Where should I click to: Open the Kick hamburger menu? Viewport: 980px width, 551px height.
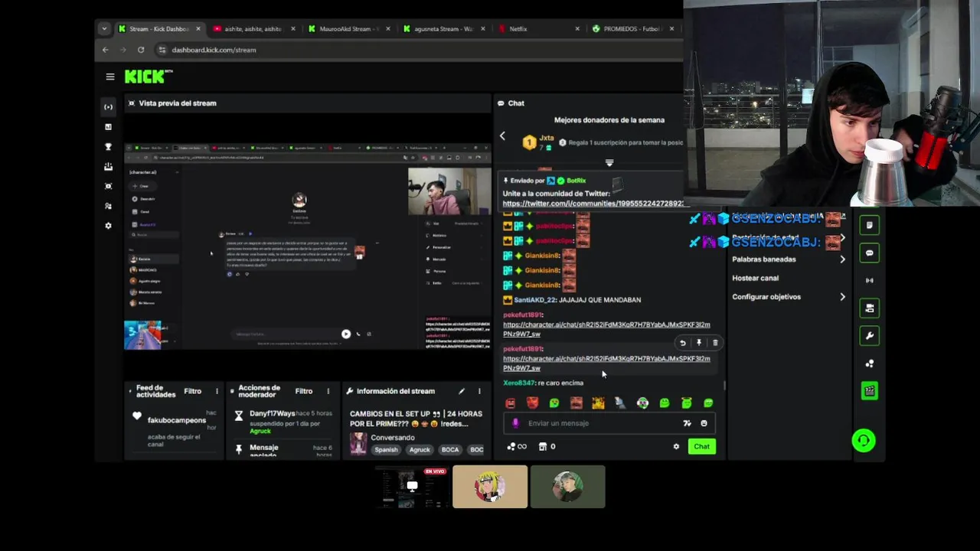(x=110, y=77)
